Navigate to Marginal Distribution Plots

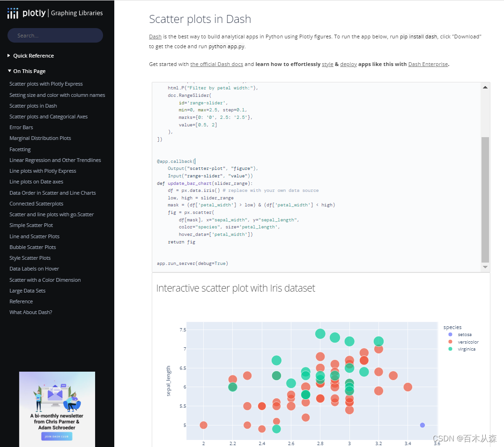(40, 138)
